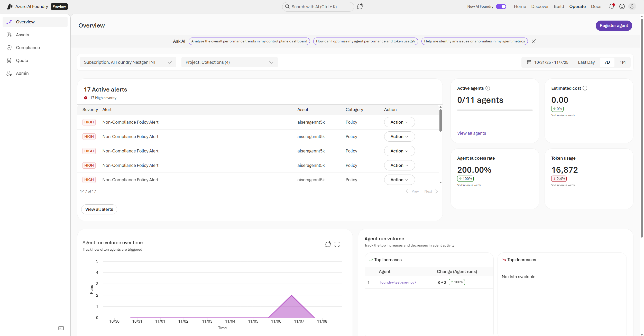The height and width of the screenshot is (336, 644).
Task: Toggle the New AI Foundry switch
Action: coord(501,6)
